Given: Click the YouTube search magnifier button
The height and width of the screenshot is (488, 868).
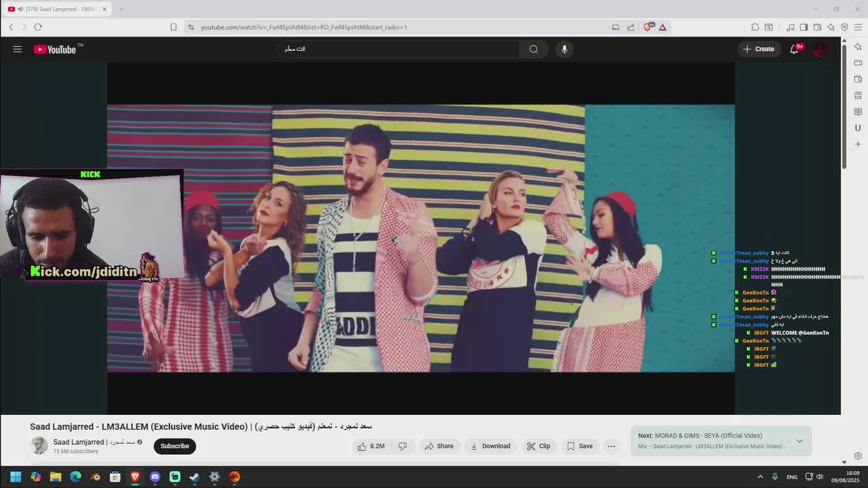Looking at the screenshot, I should point(534,49).
